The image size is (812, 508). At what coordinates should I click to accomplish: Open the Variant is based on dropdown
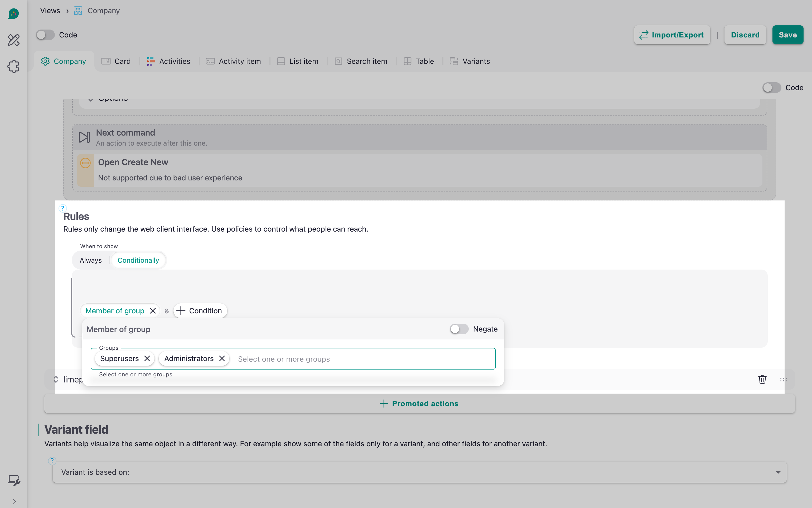point(419,472)
